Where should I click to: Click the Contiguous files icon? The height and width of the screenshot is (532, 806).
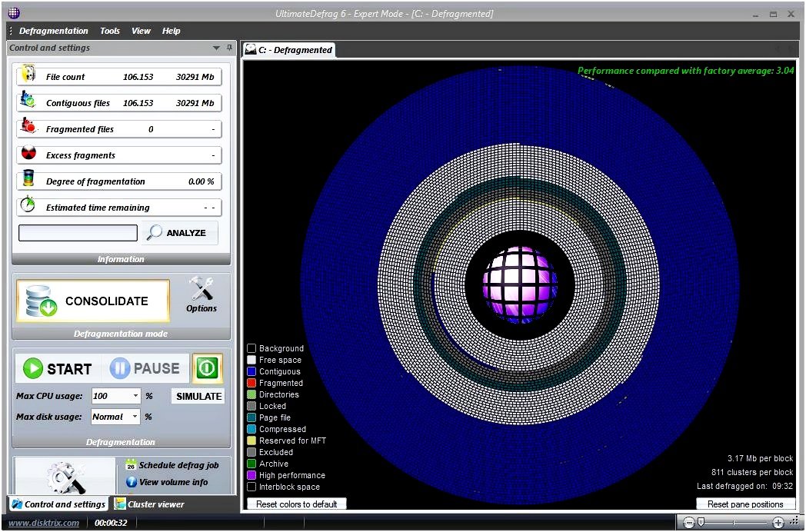pyautogui.click(x=28, y=100)
